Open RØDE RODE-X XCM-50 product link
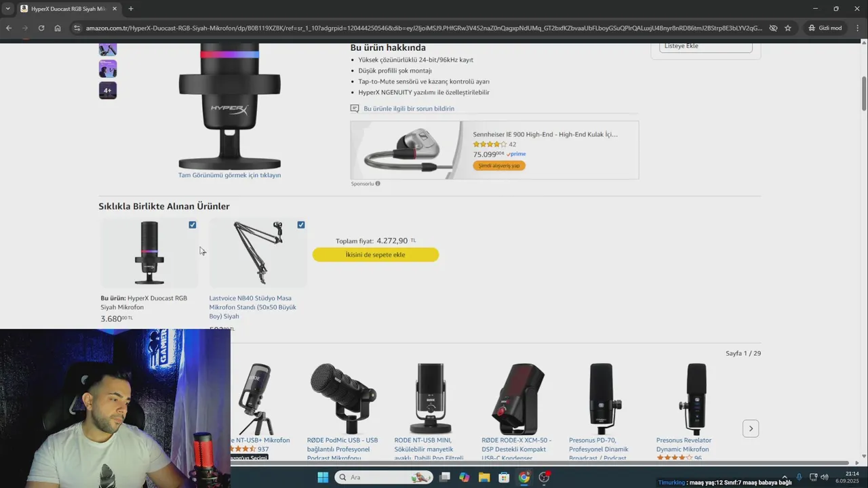 click(517, 449)
